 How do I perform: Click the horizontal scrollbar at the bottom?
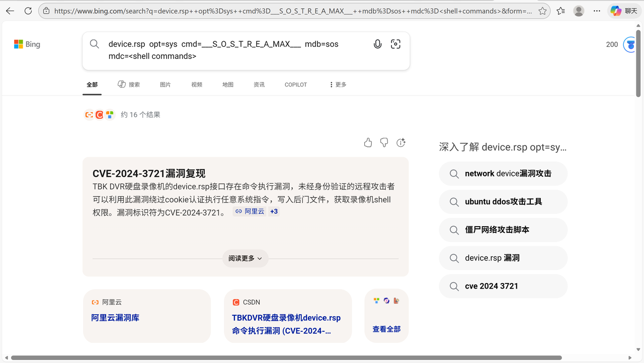(x=286, y=358)
